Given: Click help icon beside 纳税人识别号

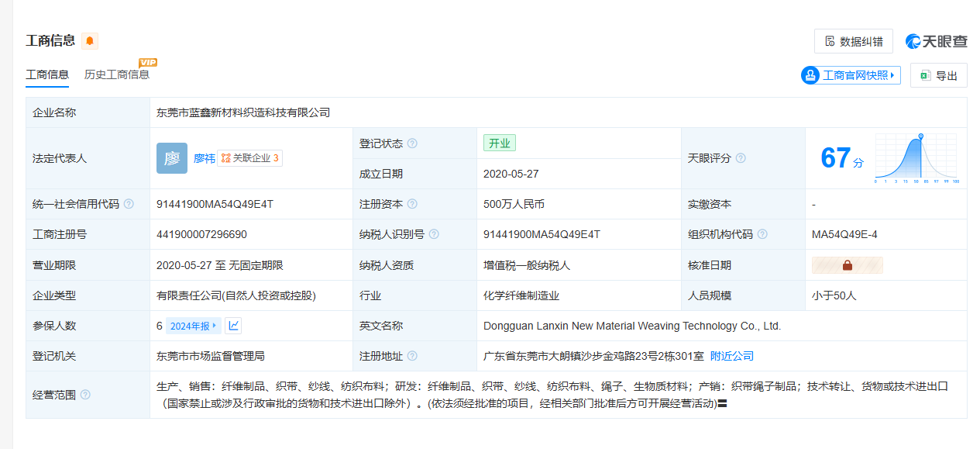Looking at the screenshot, I should click(434, 234).
